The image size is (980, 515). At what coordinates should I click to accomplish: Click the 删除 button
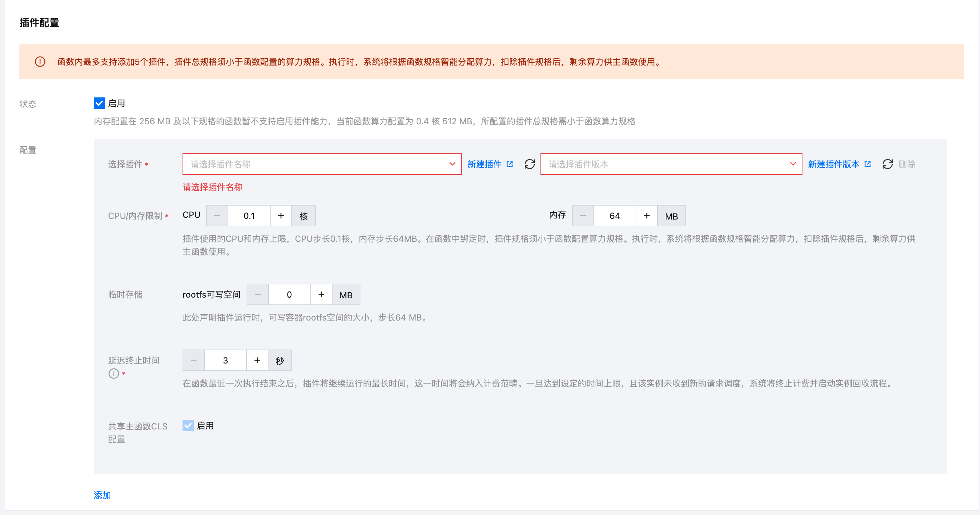[x=907, y=164]
